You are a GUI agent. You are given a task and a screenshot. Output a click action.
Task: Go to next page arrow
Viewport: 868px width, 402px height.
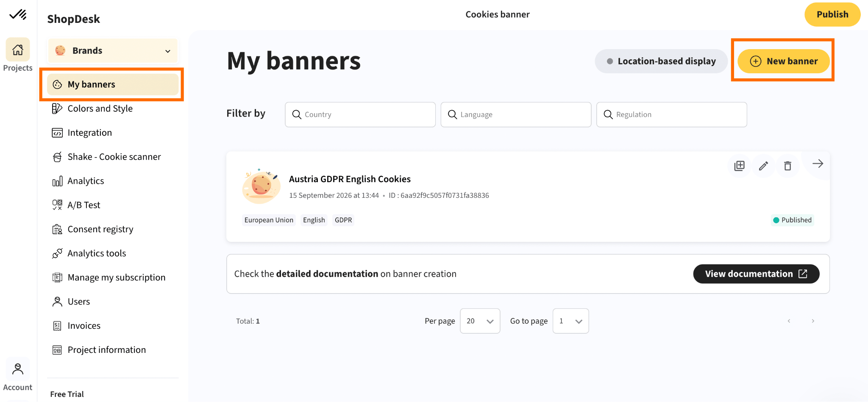point(813,321)
